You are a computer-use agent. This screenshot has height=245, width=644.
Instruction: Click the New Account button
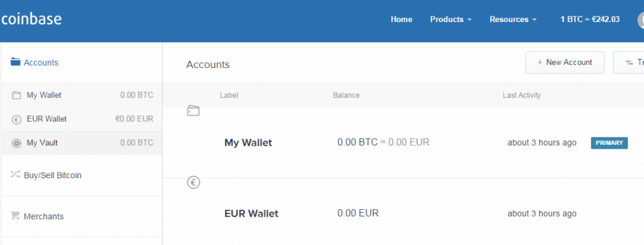[565, 62]
